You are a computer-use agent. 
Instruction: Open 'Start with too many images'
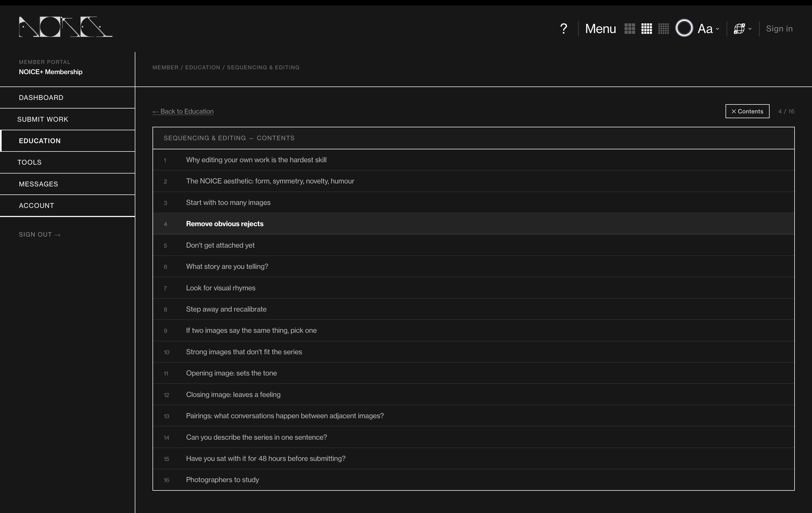[x=473, y=202]
